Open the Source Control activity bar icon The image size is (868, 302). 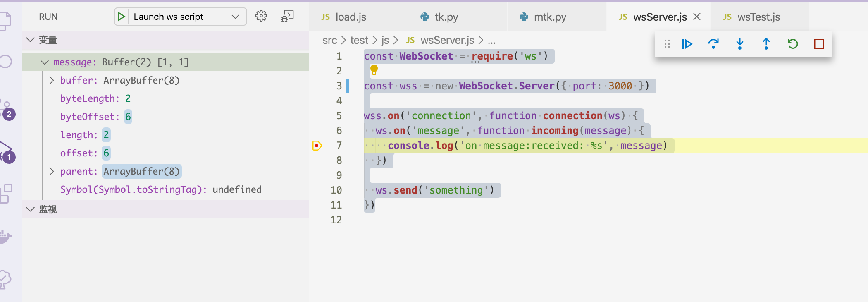pos(7,110)
